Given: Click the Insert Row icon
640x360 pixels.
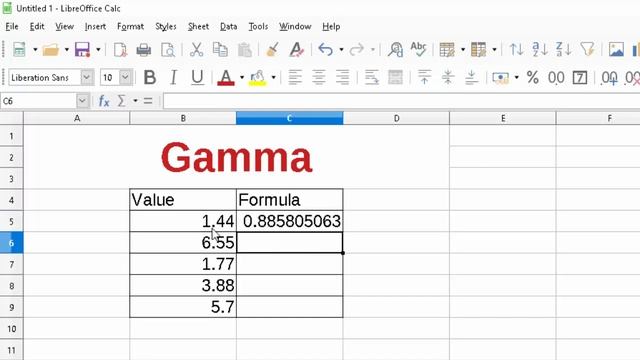Looking at the screenshot, I should (447, 50).
